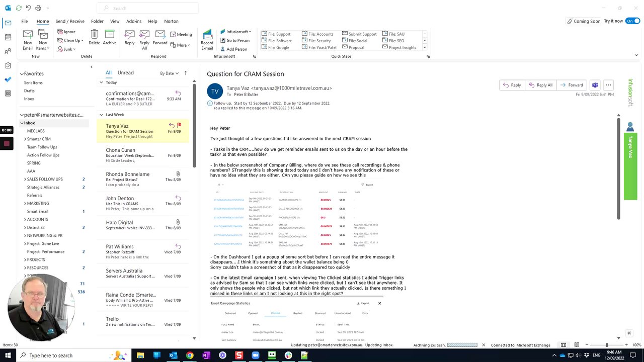Open the Send / Receive ribbon tab
The width and height of the screenshot is (644, 362).
[x=70, y=21]
